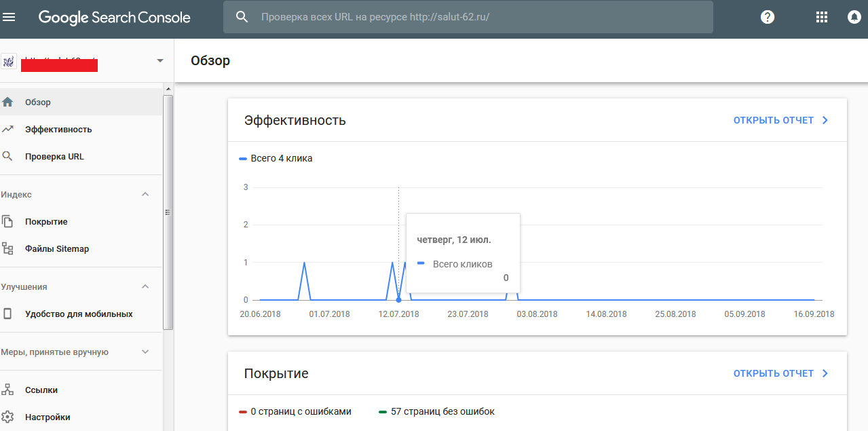Click the sitemap tree icon
Screen dimensions: 868x431
click(7, 248)
